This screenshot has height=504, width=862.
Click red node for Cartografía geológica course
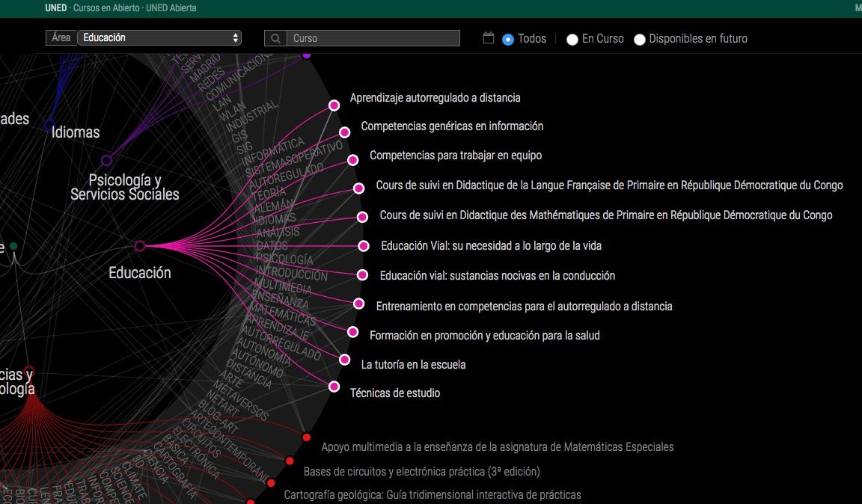click(x=271, y=482)
